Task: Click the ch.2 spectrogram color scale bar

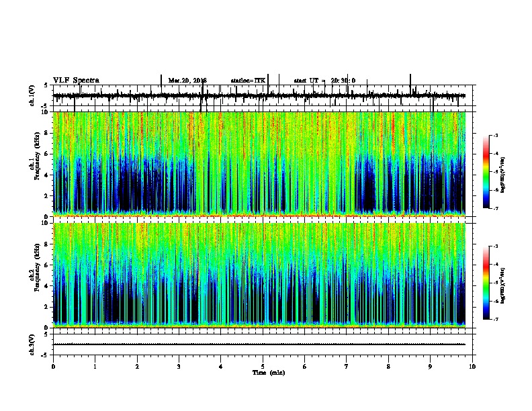Action: tap(486, 283)
